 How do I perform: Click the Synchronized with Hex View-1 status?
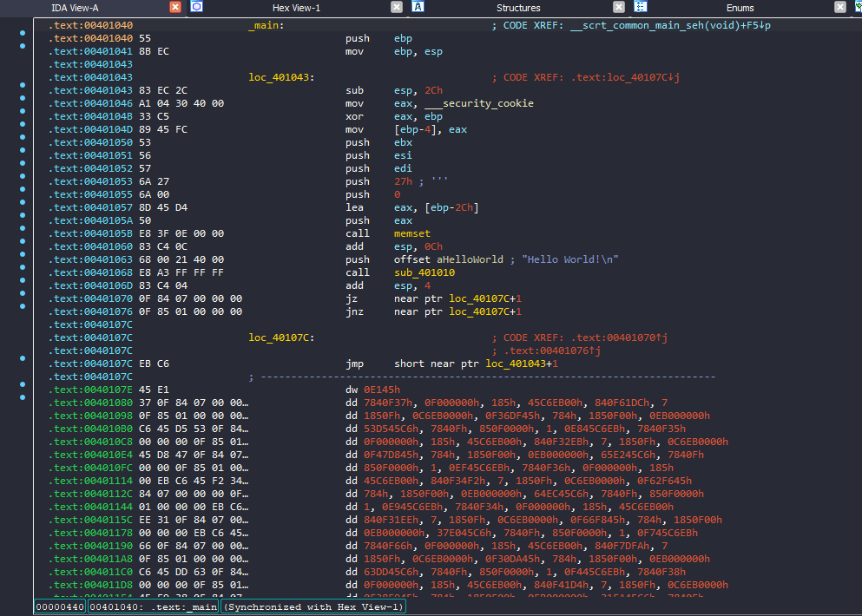(313, 606)
